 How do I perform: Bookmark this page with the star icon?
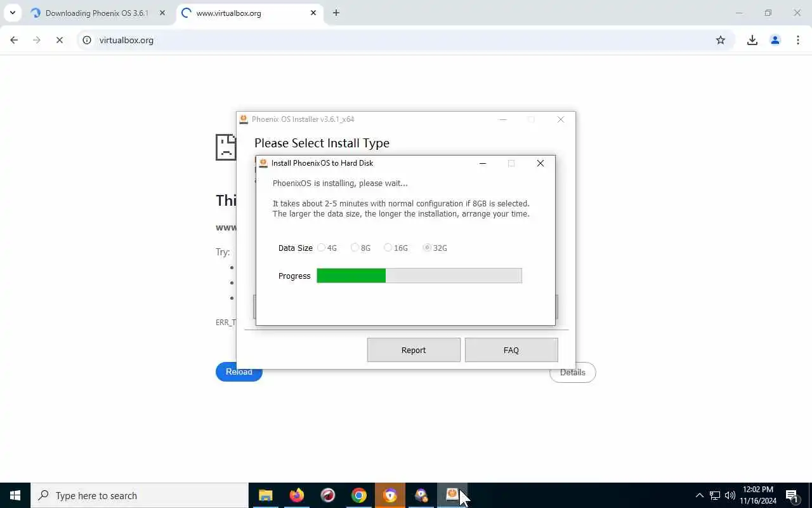[x=721, y=40]
